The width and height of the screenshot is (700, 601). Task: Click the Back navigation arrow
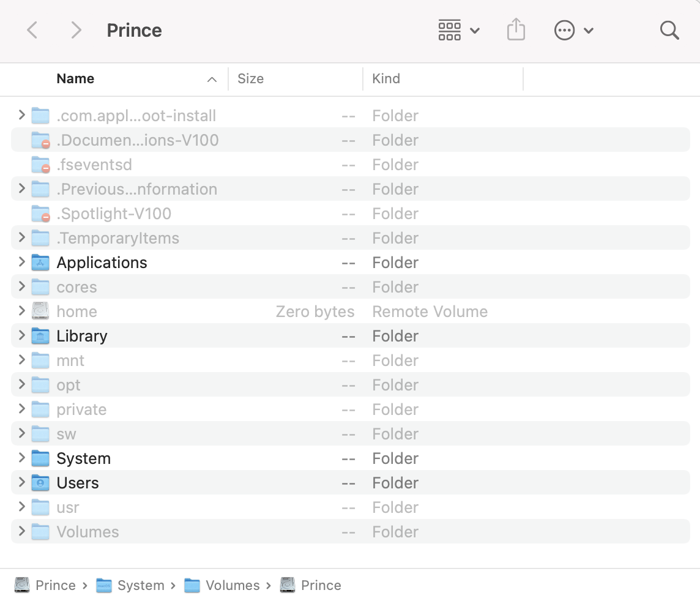(x=33, y=30)
